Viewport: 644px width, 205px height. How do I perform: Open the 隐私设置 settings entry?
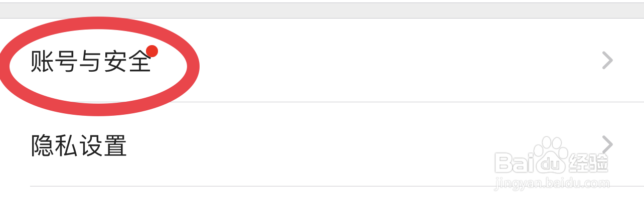322,144
